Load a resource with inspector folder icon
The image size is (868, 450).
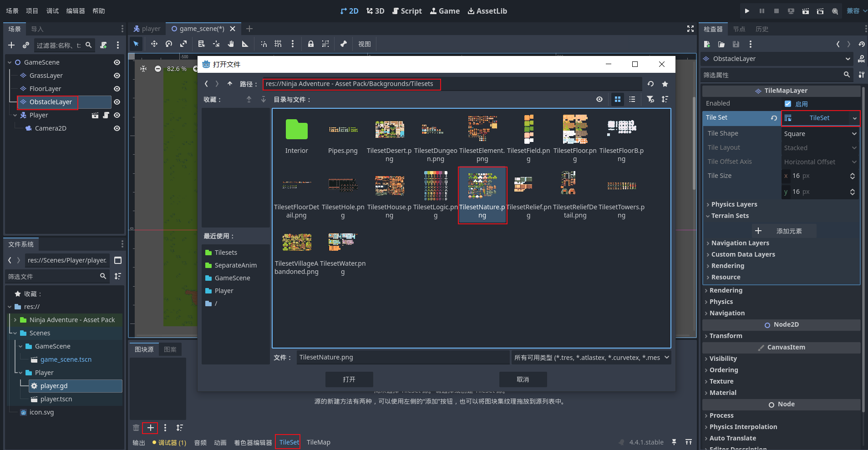click(721, 44)
